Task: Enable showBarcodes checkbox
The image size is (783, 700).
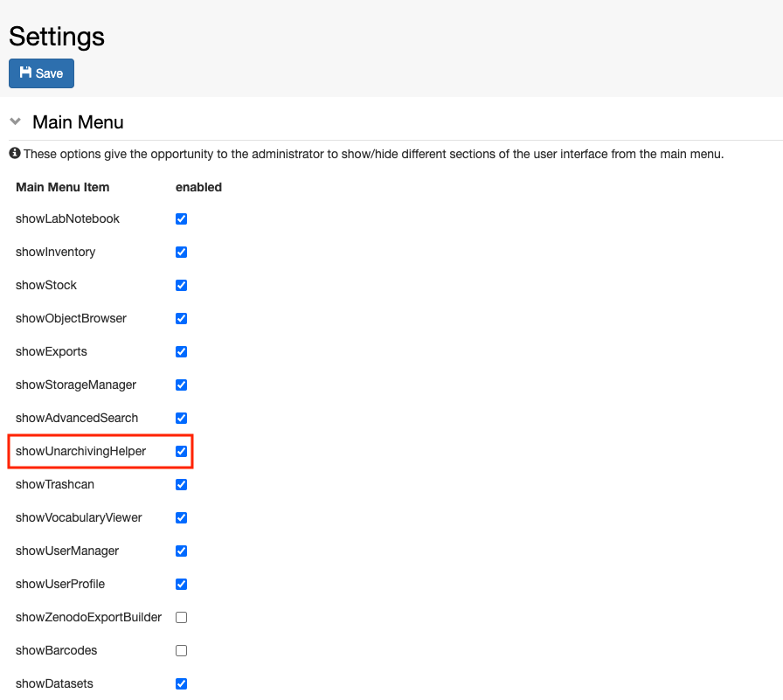Action: (181, 650)
